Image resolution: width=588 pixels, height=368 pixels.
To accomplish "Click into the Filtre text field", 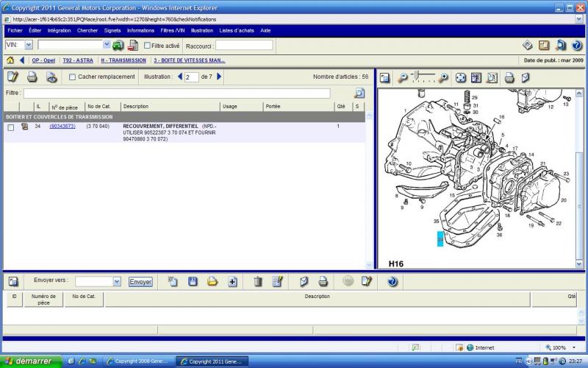I will pyautogui.click(x=177, y=93).
